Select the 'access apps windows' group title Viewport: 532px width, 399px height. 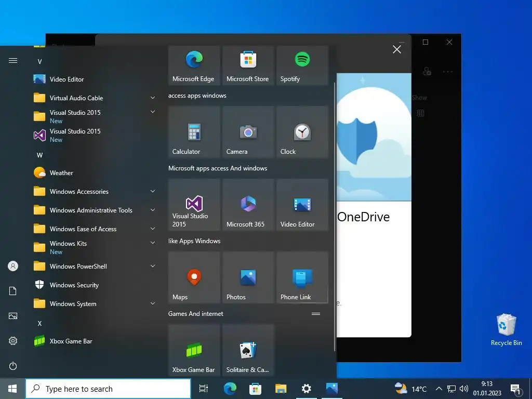click(x=197, y=96)
